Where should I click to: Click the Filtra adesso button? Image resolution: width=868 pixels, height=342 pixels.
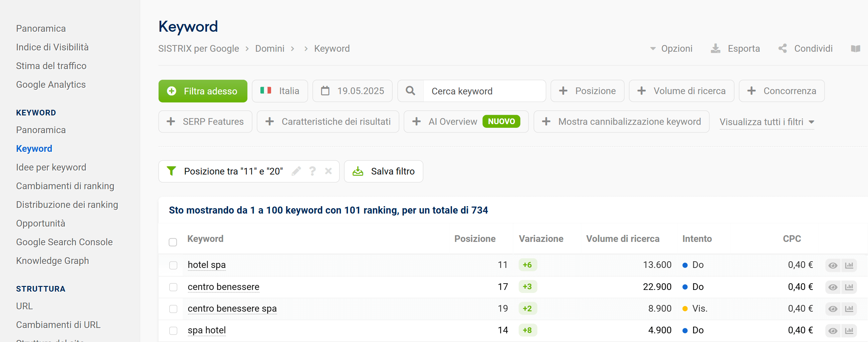click(x=203, y=91)
